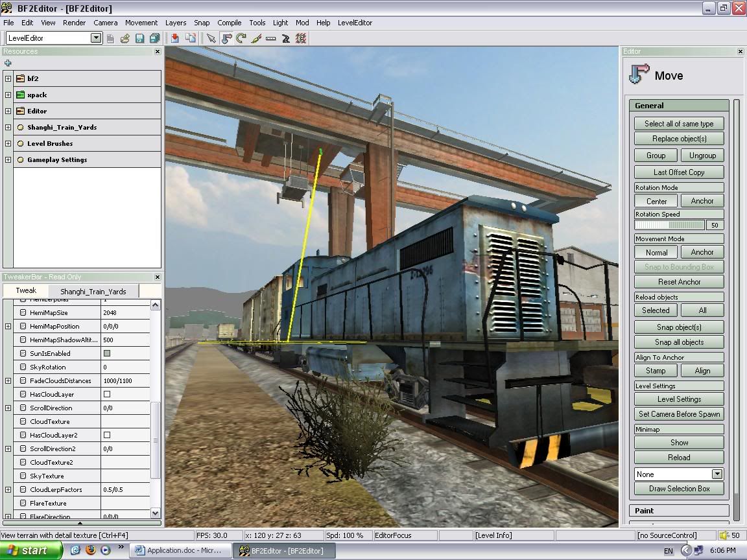Click the Rotation Speed slider
747x560 pixels.
point(669,226)
